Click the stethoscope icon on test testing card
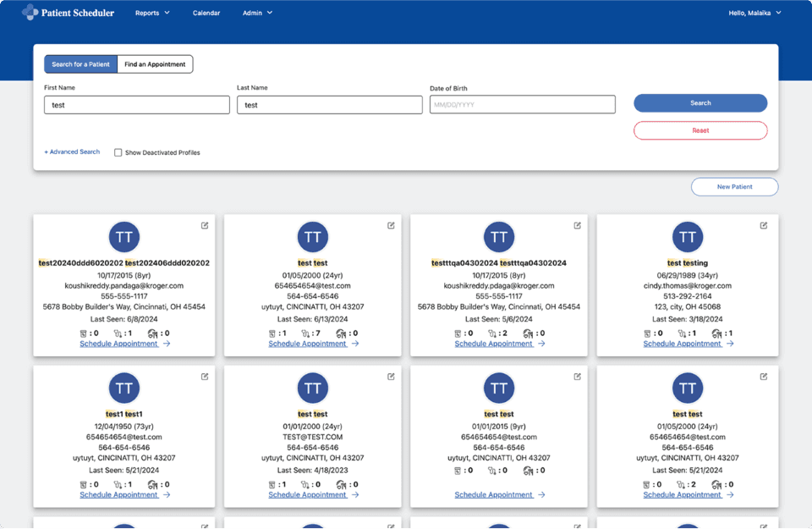 pyautogui.click(x=682, y=333)
